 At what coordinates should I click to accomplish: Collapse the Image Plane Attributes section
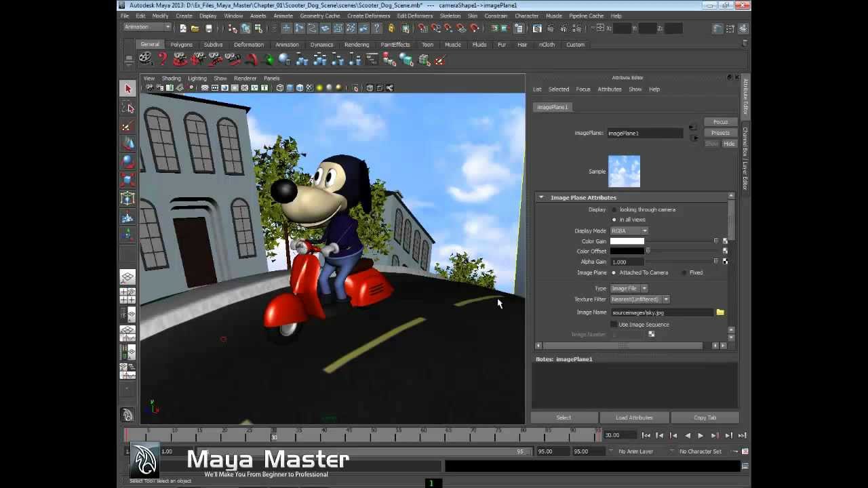point(541,197)
